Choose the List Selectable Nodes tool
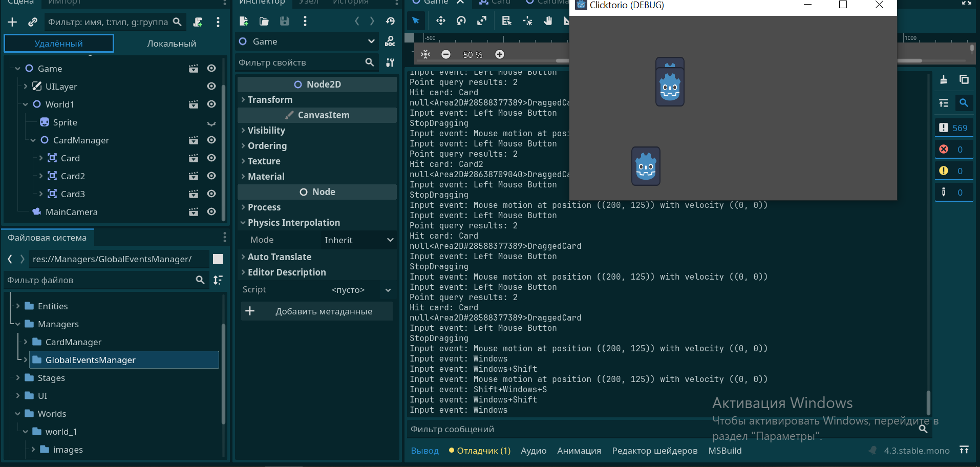This screenshot has width=980, height=467. pyautogui.click(x=506, y=21)
